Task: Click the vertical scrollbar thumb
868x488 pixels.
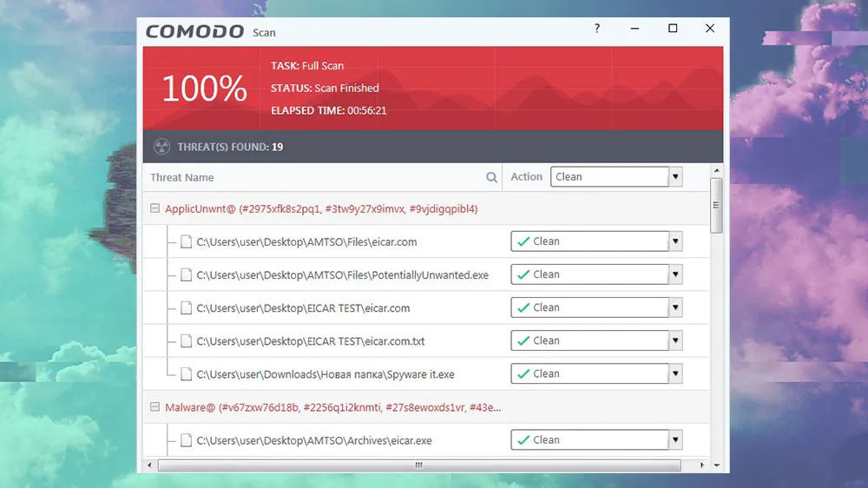Action: 716,205
